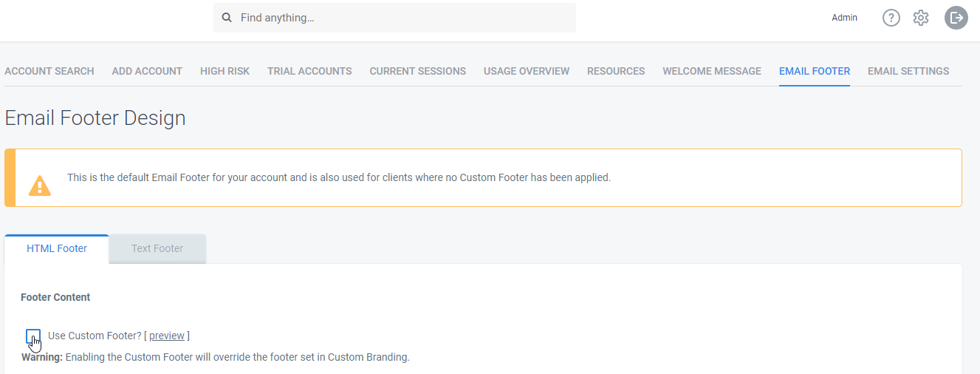The width and height of the screenshot is (980, 374).
Task: Click the search magnifier icon
Action: (x=227, y=18)
